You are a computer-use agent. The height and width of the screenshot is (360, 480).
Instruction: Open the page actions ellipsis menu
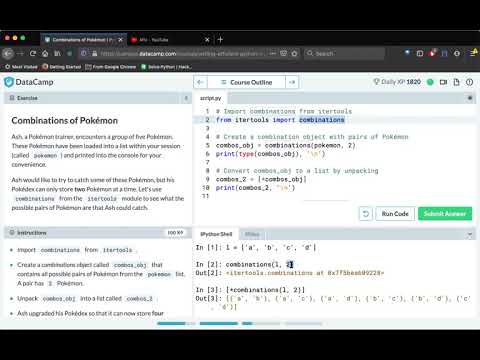pos(273,53)
